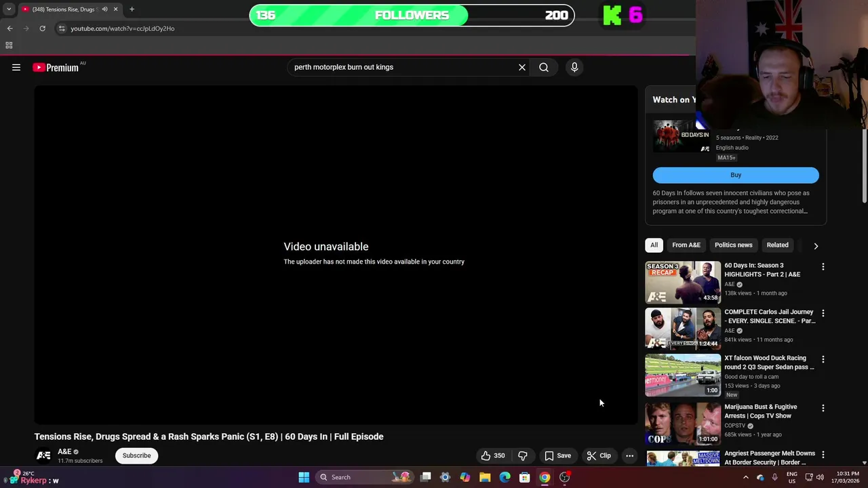This screenshot has width=868, height=488.
Task: Like the video with thumbs up
Action: pyautogui.click(x=493, y=455)
